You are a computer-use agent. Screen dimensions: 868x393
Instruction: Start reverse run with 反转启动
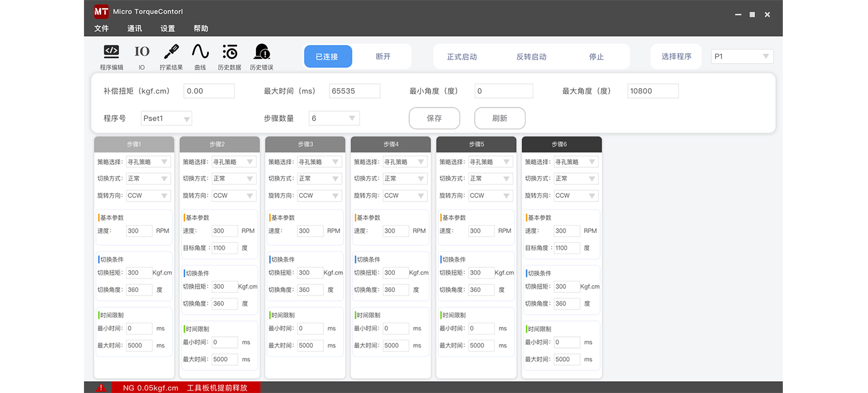530,56
